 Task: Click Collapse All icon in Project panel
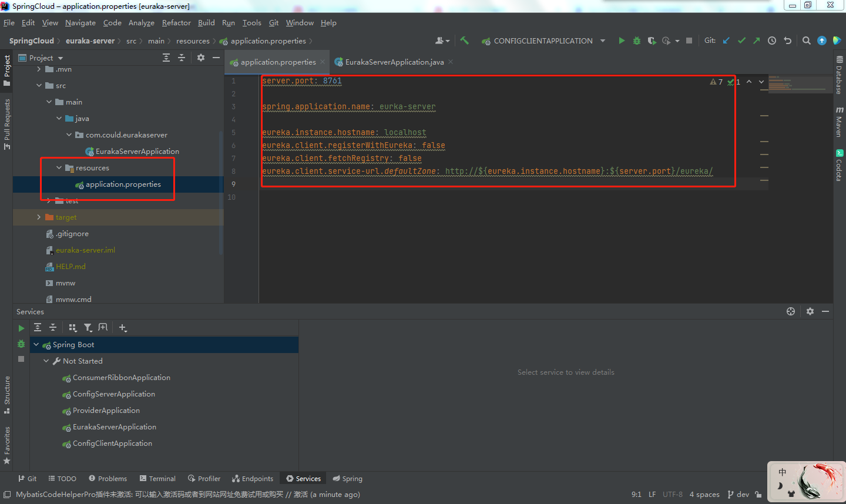182,58
